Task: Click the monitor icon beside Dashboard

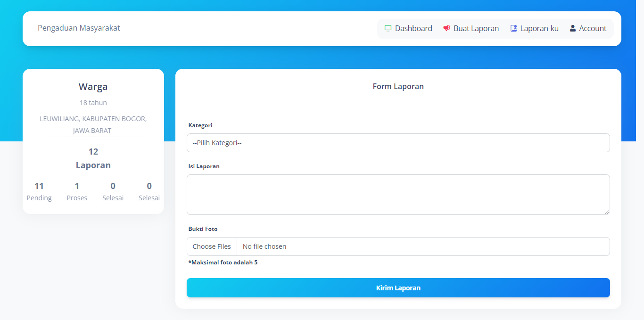Action: tap(388, 28)
